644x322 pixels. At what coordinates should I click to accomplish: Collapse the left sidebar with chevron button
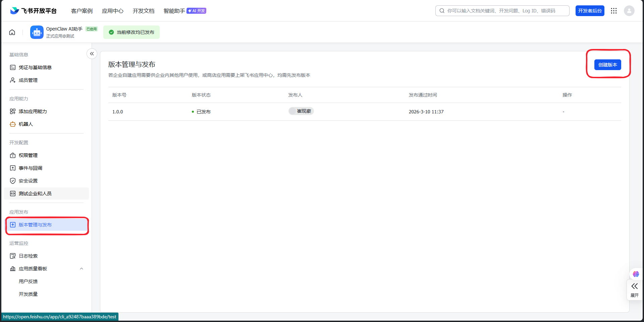[x=92, y=54]
